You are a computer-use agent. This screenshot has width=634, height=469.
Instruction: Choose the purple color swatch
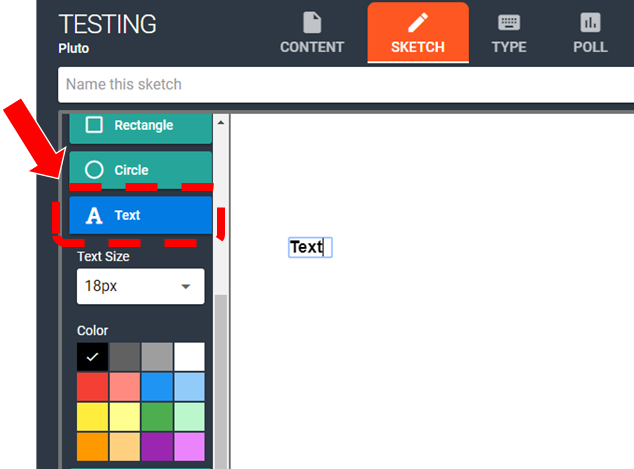pos(157,446)
